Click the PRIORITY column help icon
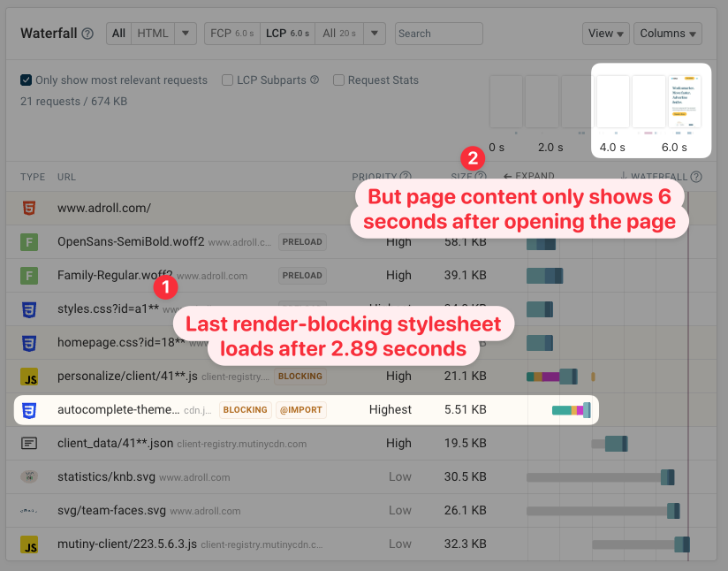The width and height of the screenshot is (728, 571). pyautogui.click(x=406, y=177)
